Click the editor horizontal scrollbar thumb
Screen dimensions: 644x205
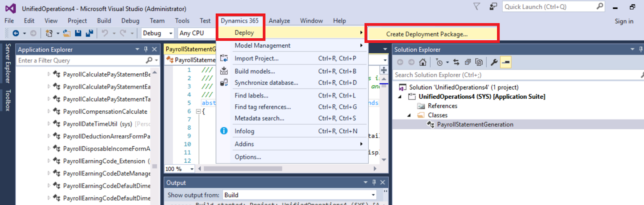click(243, 168)
